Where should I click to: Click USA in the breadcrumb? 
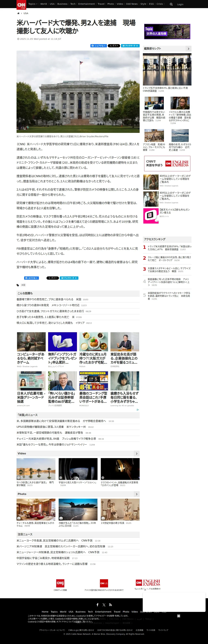26,13
